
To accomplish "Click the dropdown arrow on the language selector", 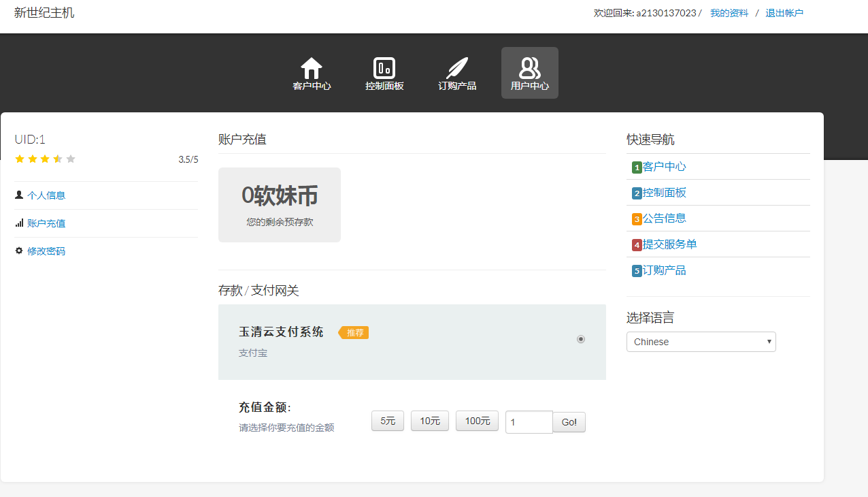I will coord(769,341).
